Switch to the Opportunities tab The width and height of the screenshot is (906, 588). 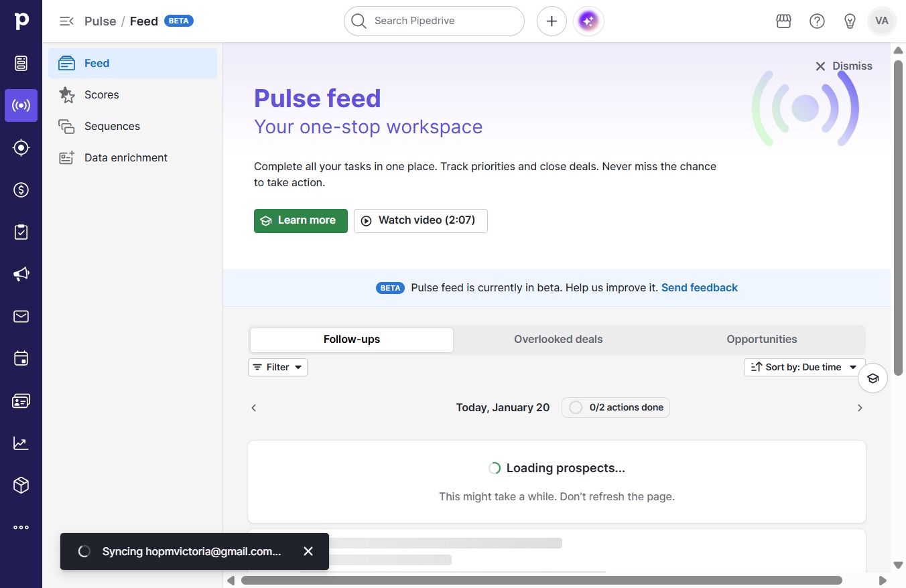tap(762, 340)
